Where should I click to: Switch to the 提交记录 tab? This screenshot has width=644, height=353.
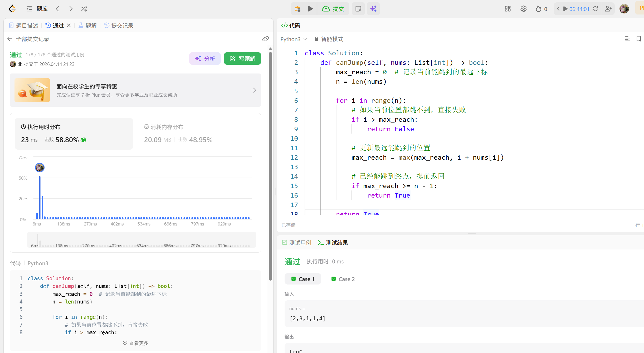click(119, 26)
